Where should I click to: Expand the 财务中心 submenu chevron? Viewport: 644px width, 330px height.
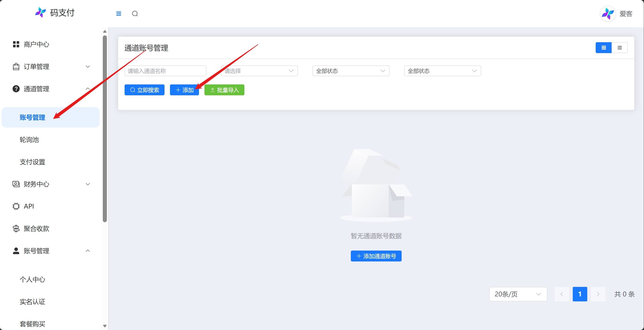coord(88,184)
